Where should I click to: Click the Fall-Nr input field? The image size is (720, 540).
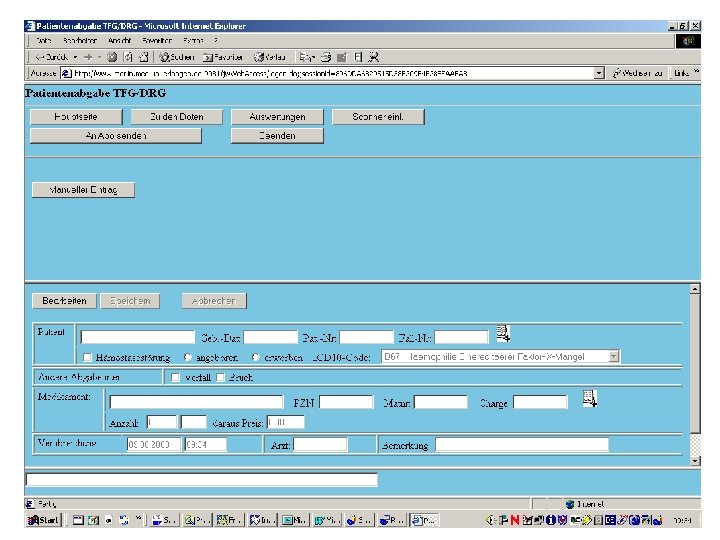pyautogui.click(x=461, y=337)
